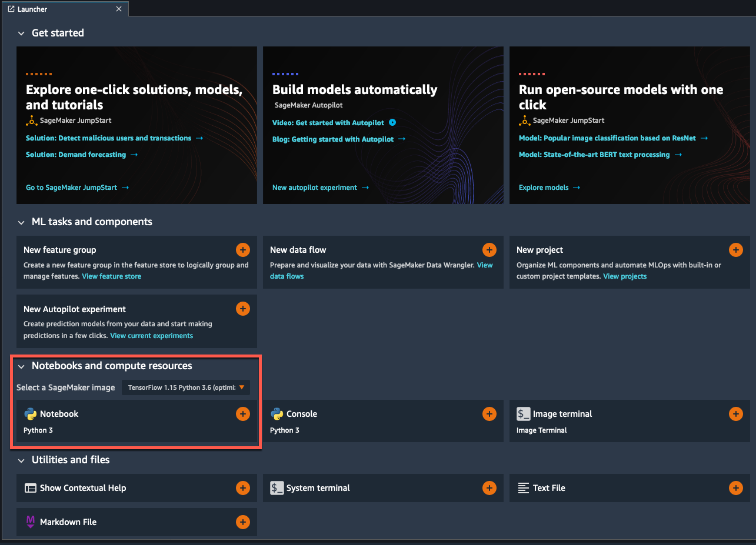Click plus icon on Image terminal card
Screen dimensions: 756x545
[x=736, y=414]
